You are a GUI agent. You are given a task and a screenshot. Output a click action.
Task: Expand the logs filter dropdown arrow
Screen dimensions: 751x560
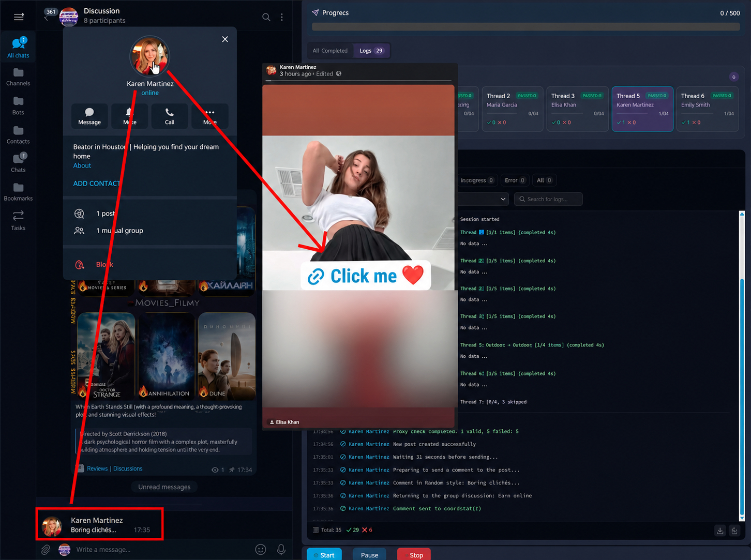click(503, 199)
